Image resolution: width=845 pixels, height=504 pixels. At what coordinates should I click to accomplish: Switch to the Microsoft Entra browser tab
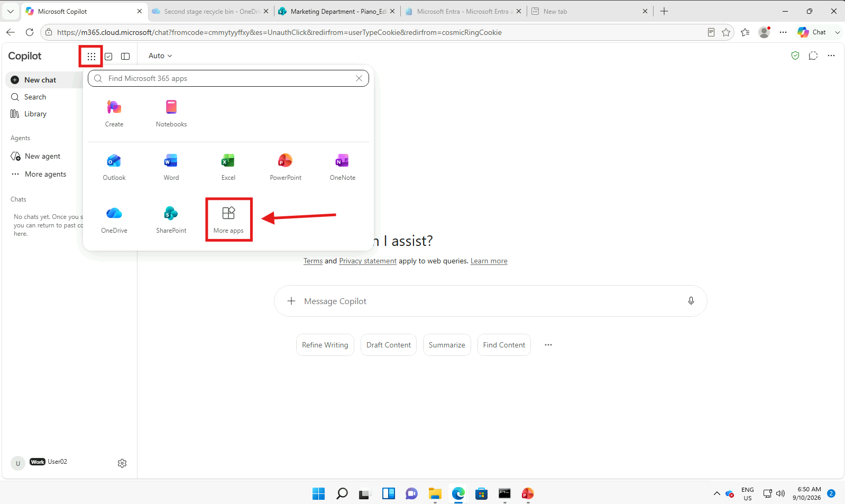tap(463, 11)
